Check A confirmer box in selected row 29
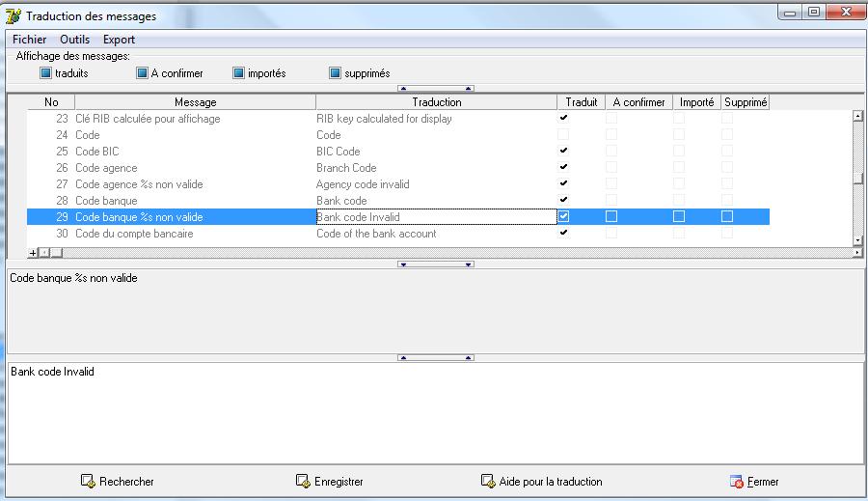 (611, 216)
